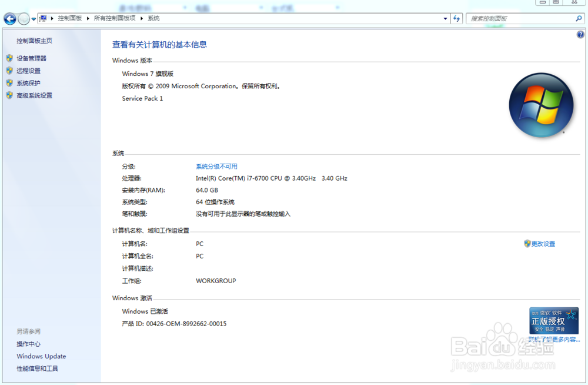Click the refresh icon in the address bar

pyautogui.click(x=457, y=18)
